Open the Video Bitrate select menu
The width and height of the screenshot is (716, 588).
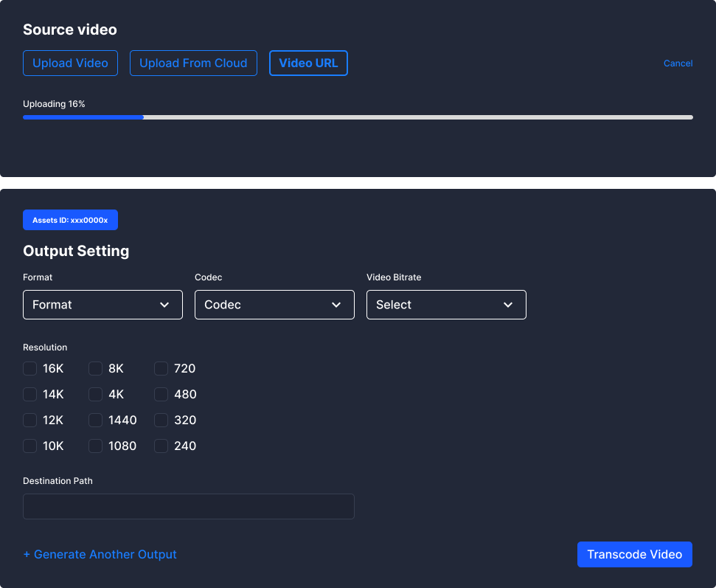(446, 305)
